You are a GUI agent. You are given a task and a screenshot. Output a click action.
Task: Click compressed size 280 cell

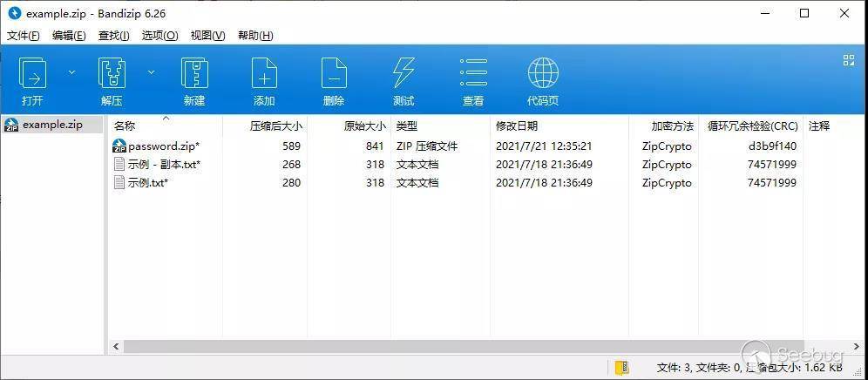point(291,183)
